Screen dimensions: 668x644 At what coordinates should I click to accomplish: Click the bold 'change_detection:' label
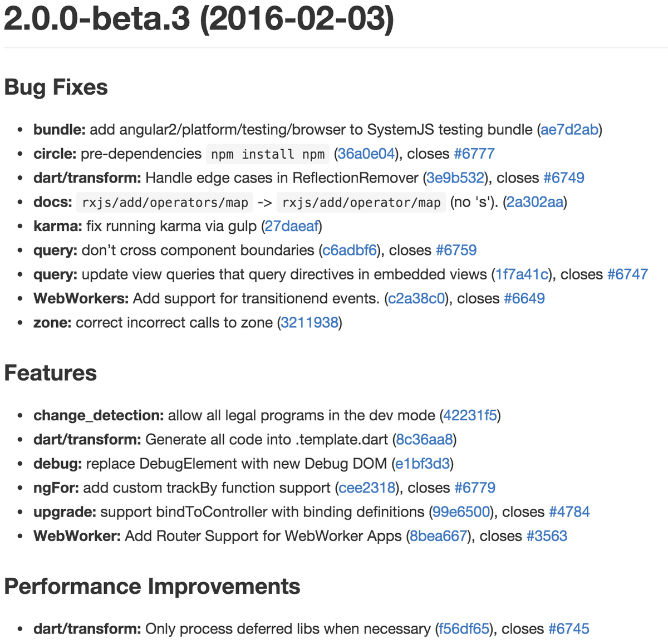pyautogui.click(x=99, y=416)
